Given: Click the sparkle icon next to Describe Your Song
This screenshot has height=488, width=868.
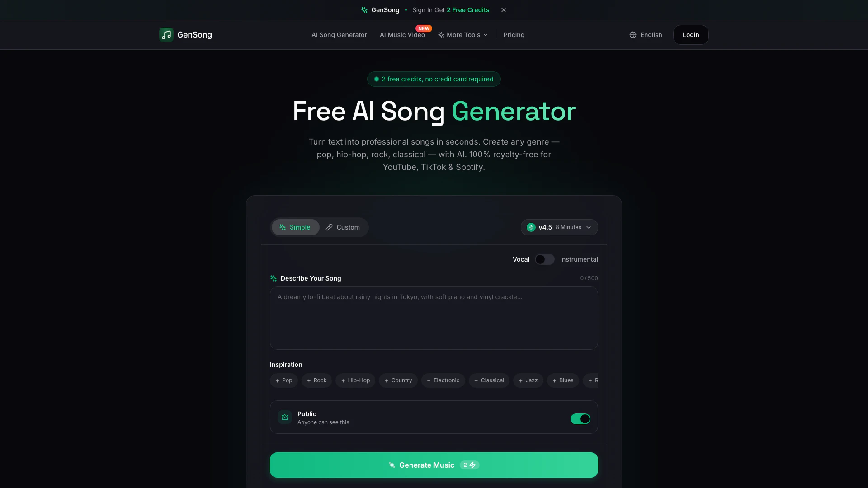Looking at the screenshot, I should pos(274,278).
